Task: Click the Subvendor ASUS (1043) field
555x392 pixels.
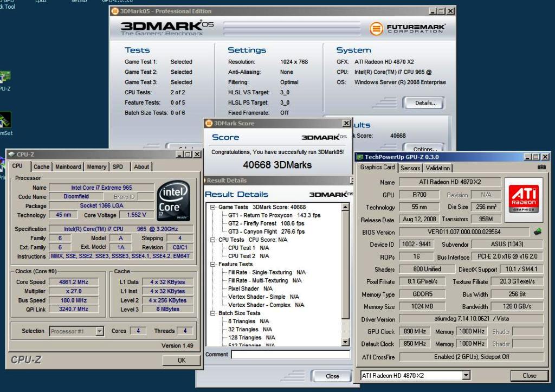Action: tap(507, 245)
